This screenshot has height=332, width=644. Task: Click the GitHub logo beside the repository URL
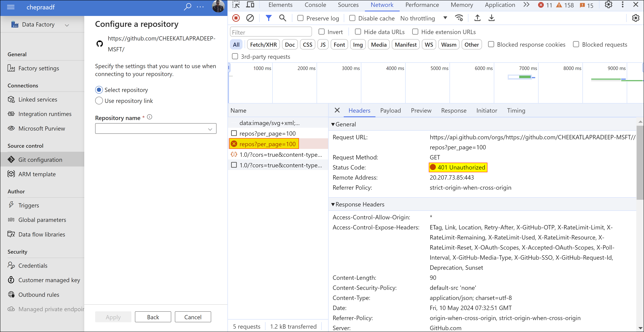100,44
